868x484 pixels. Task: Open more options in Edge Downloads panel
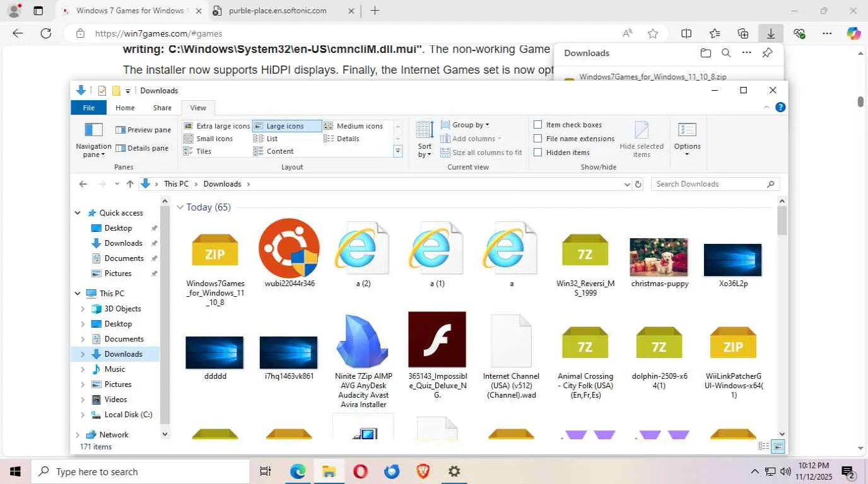point(747,53)
